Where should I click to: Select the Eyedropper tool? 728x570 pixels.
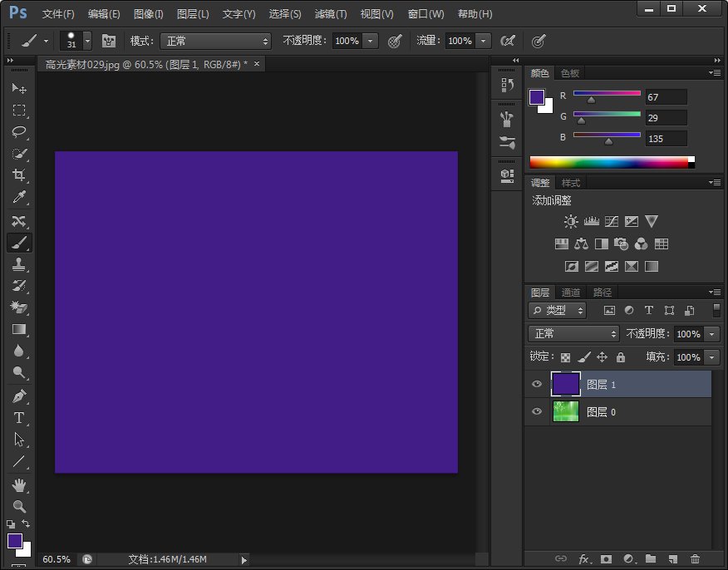19,197
